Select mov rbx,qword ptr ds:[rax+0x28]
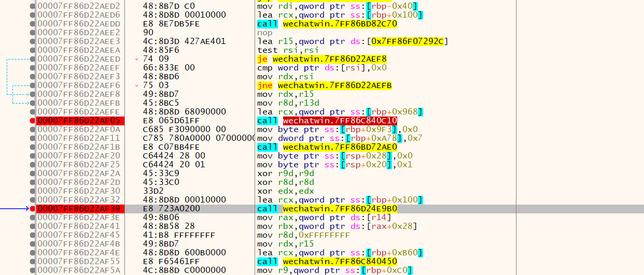 click(x=337, y=226)
